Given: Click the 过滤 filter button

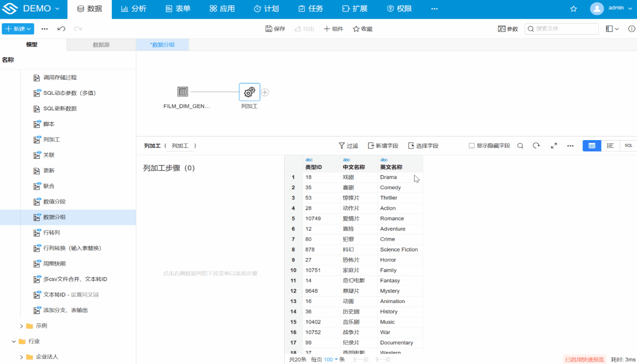Looking at the screenshot, I should [349, 146].
